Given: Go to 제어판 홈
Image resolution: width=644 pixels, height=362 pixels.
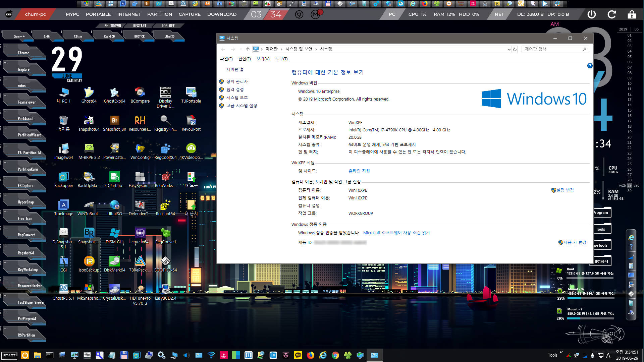Looking at the screenshot, I should (235, 69).
